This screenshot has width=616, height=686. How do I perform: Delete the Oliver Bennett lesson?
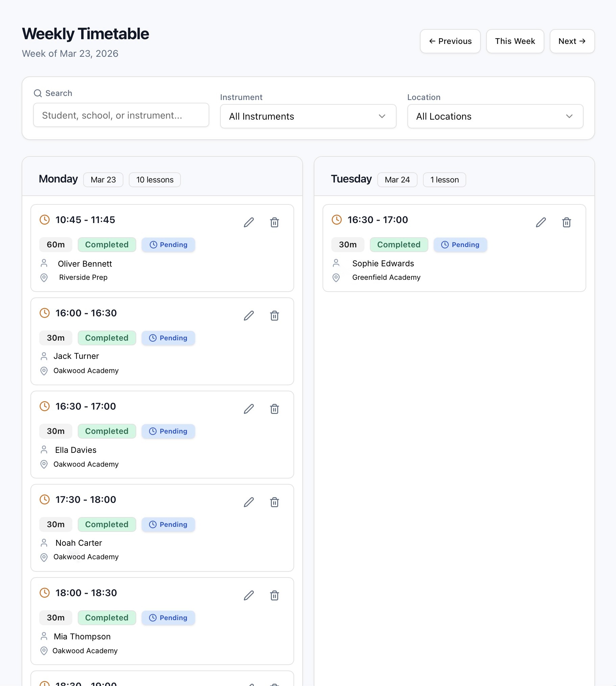pos(274,222)
